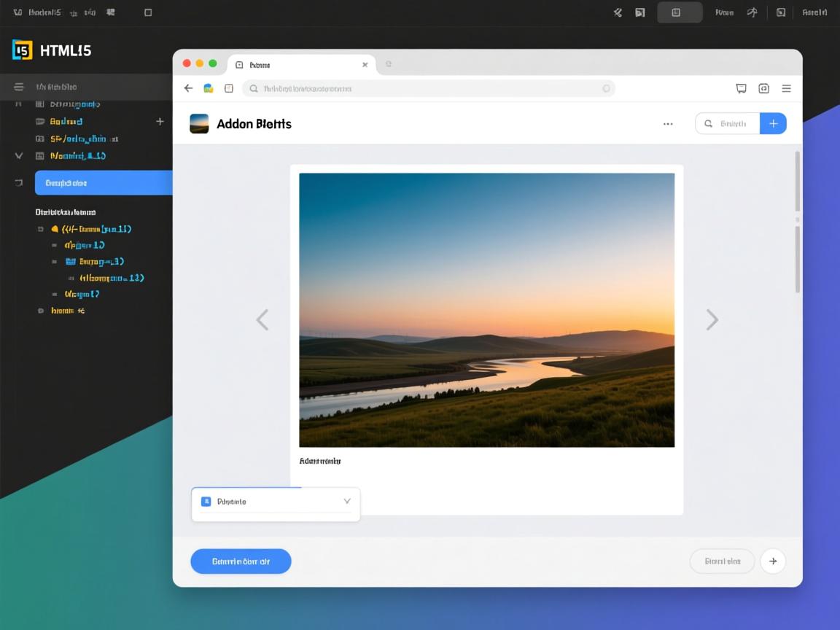Click the outlined pill button at bottom right
This screenshot has width=840, height=630.
coord(722,561)
